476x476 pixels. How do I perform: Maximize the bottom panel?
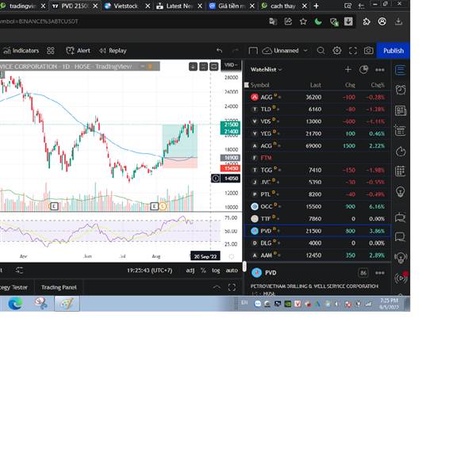tap(232, 287)
